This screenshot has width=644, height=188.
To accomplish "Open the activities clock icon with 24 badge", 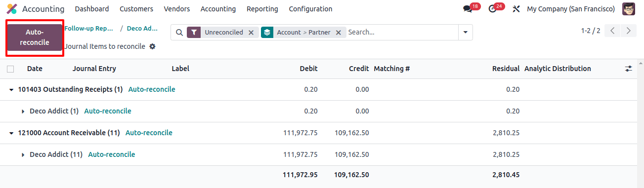I will click(492, 9).
